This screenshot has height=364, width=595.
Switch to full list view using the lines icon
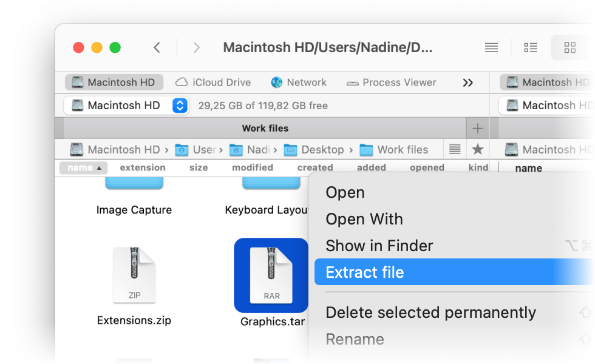(x=491, y=47)
